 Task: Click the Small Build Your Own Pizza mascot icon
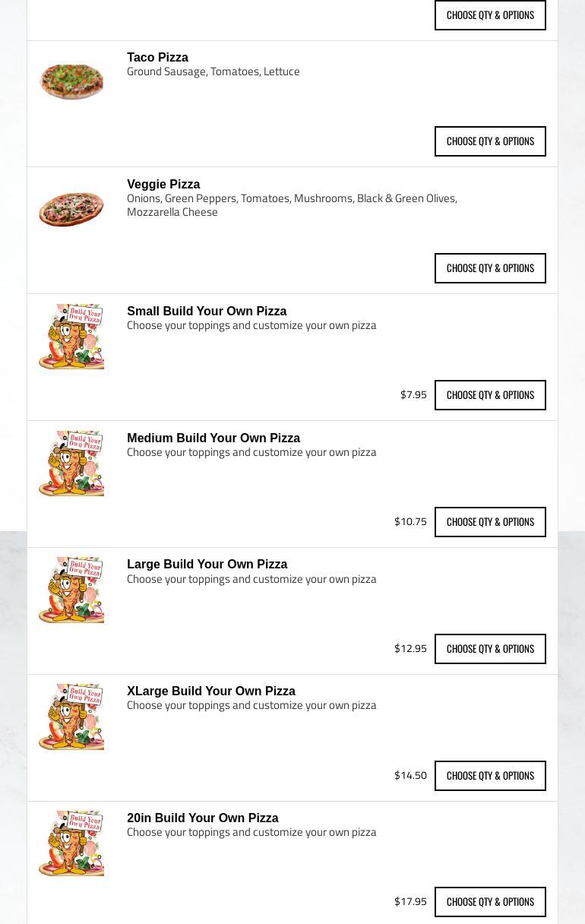(x=71, y=337)
